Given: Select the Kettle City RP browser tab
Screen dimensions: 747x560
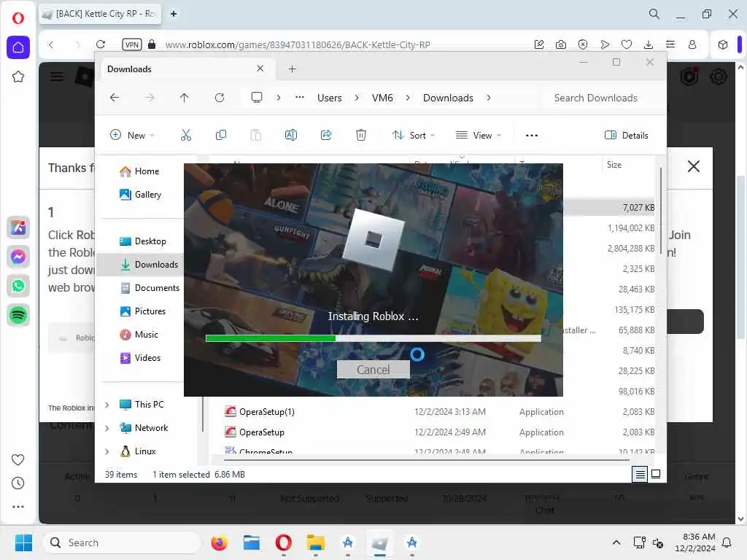Looking at the screenshot, I should 100,14.
